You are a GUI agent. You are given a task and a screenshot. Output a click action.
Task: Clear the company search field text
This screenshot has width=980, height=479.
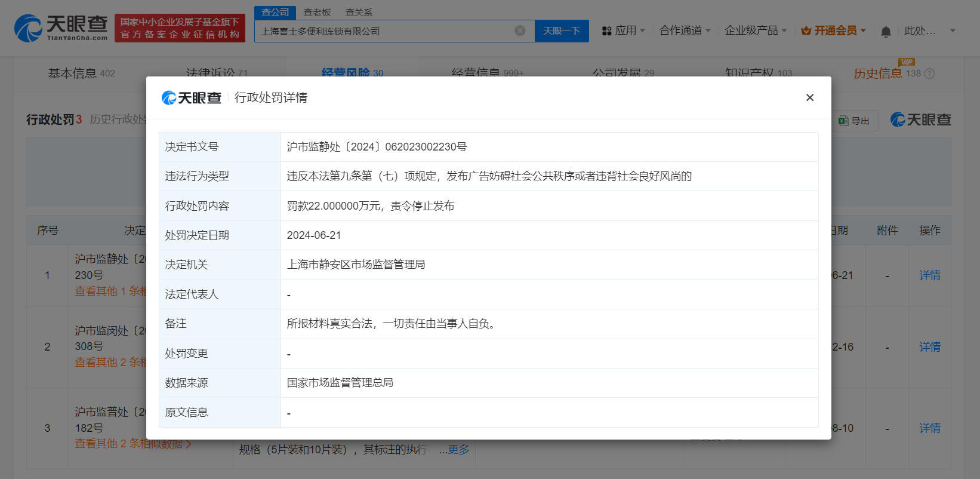pos(520,30)
